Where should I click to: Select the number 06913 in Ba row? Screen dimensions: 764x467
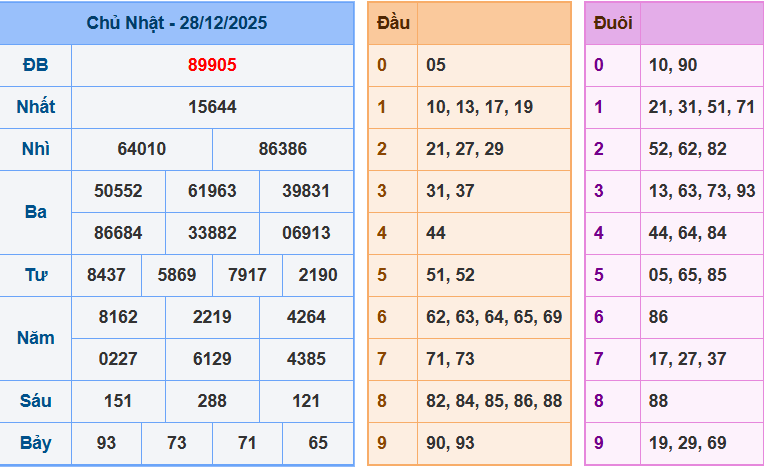(x=306, y=233)
